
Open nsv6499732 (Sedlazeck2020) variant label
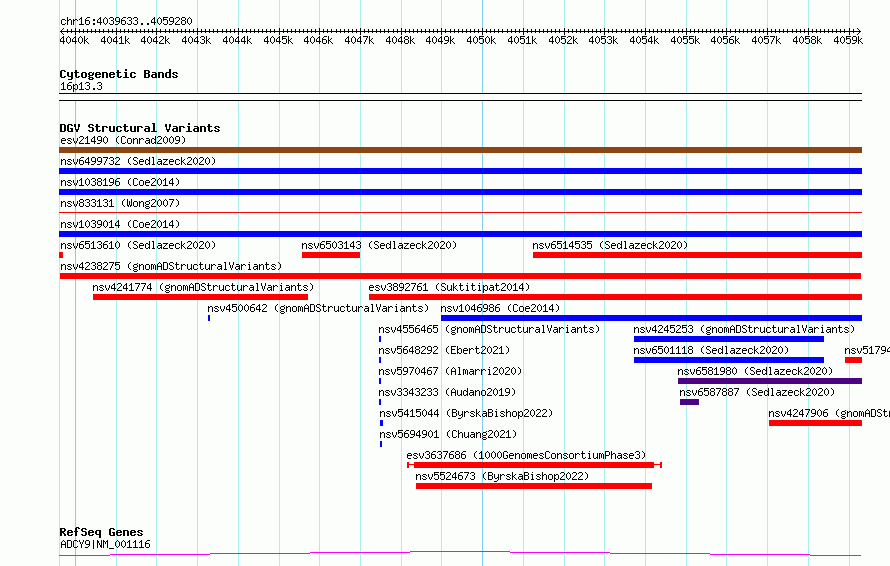138,161
